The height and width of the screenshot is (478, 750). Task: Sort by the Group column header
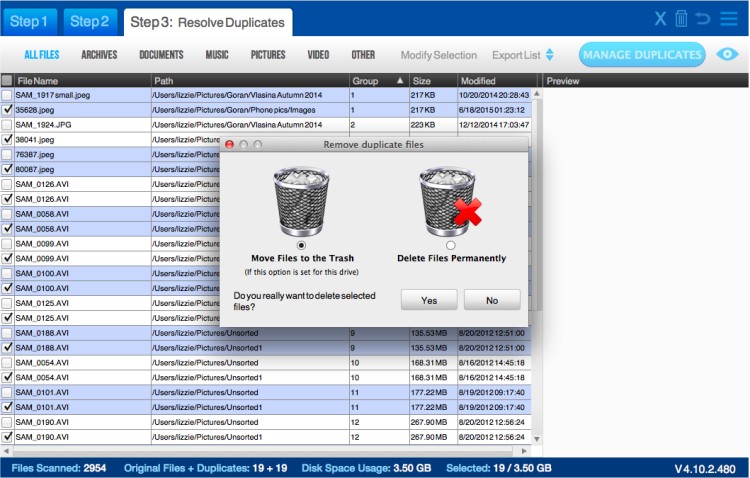(x=378, y=80)
